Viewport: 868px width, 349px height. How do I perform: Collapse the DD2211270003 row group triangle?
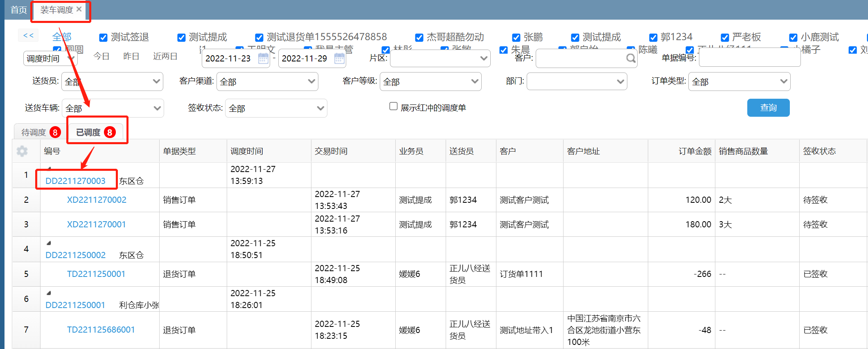[x=49, y=168]
